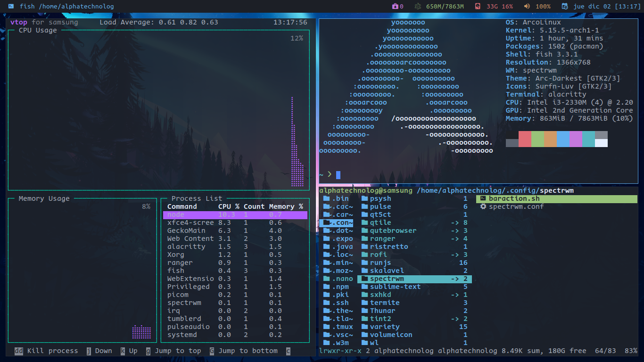Click the CPU Usage panel title in vtop
This screenshot has height=362, width=644.
tap(38, 30)
